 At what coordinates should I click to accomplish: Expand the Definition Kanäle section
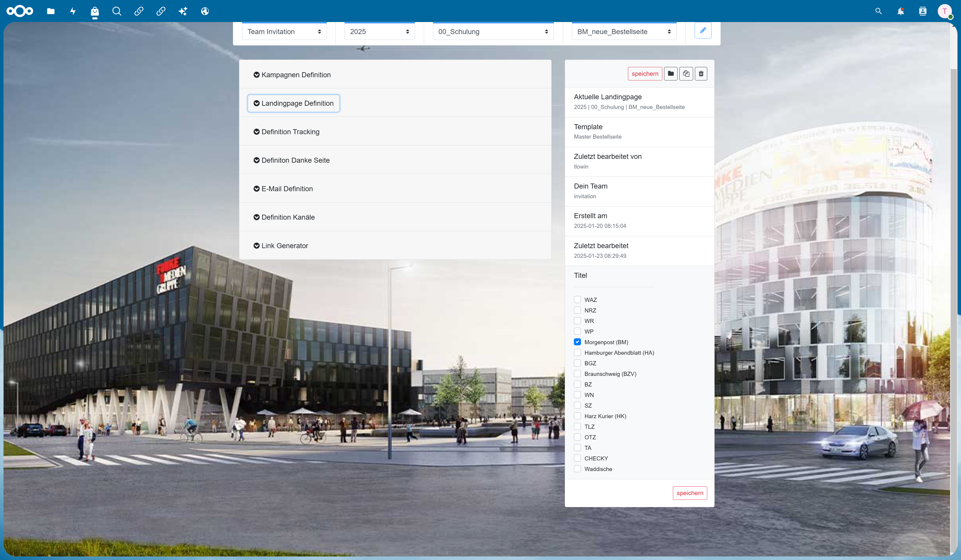tap(284, 217)
